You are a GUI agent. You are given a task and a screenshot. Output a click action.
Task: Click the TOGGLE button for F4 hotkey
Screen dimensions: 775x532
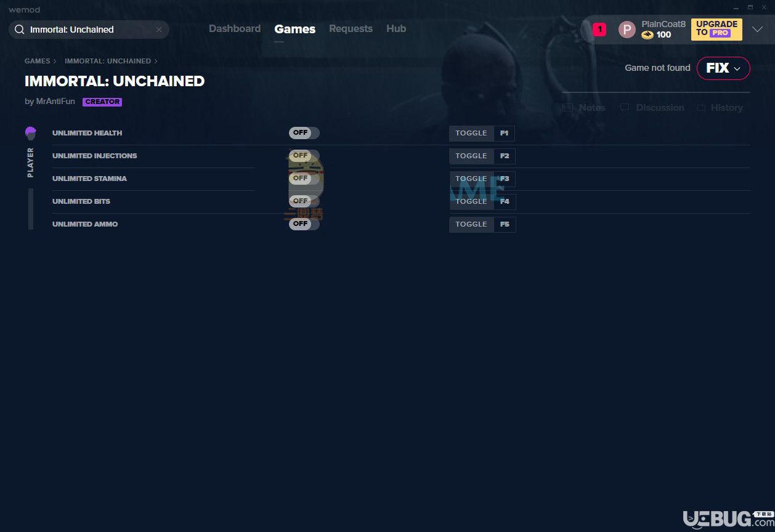click(471, 201)
